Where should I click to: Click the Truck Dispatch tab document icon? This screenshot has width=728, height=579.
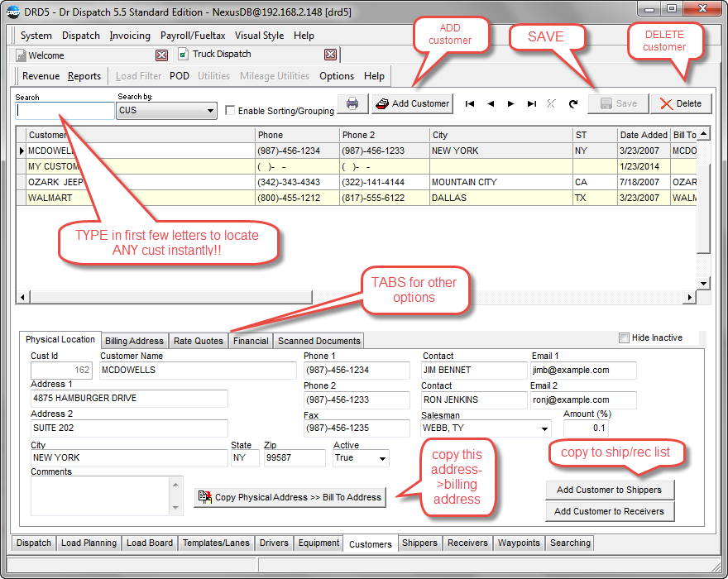pos(183,54)
